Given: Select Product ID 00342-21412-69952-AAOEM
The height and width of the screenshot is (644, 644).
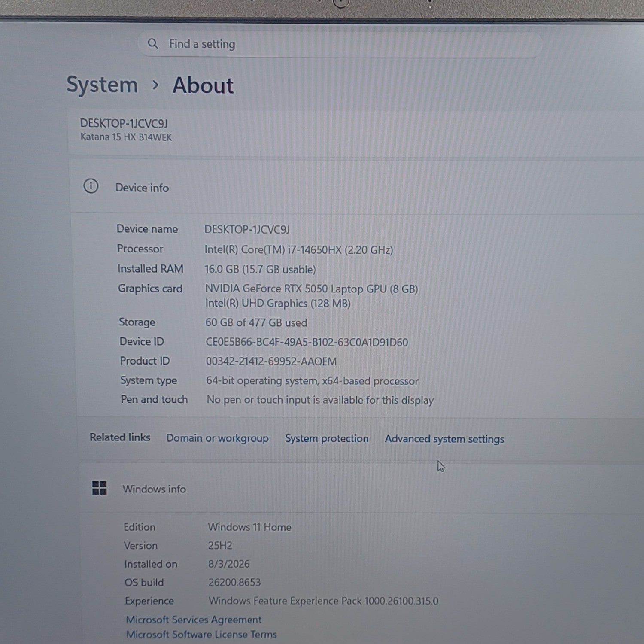Looking at the screenshot, I should pyautogui.click(x=271, y=361).
